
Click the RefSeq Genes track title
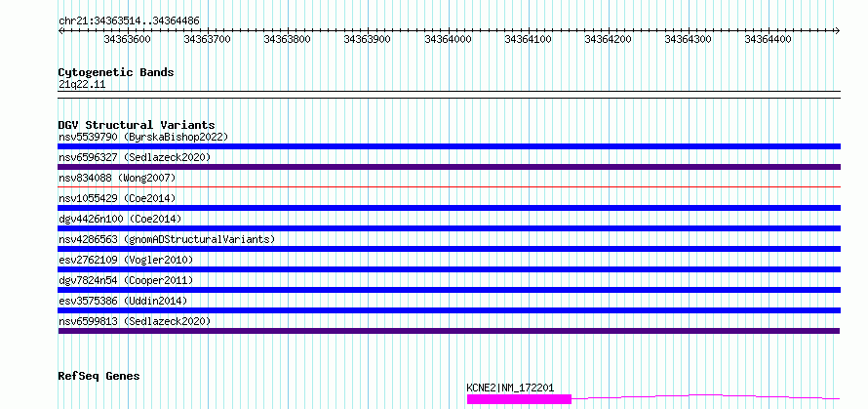tap(99, 376)
